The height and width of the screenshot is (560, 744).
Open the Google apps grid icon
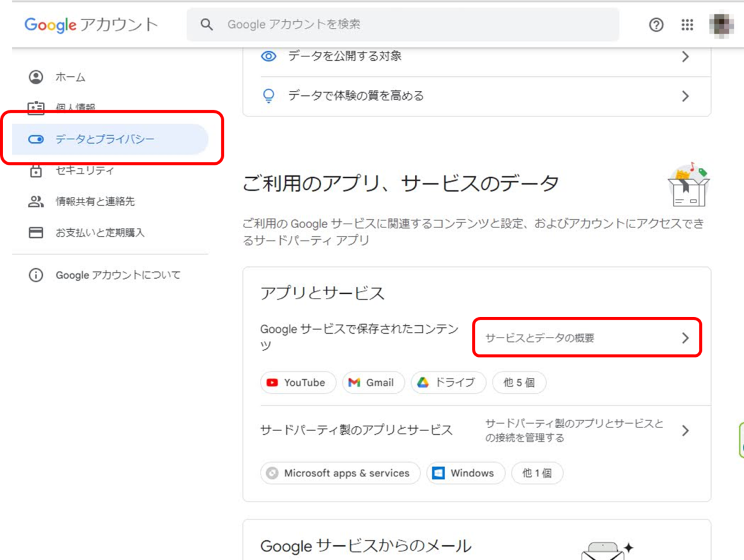click(687, 25)
